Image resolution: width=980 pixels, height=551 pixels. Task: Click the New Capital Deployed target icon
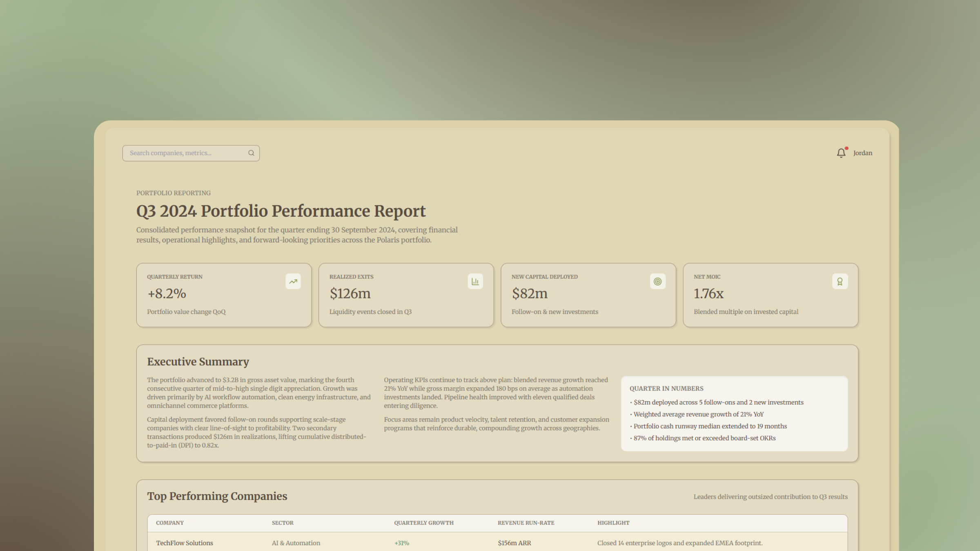tap(657, 281)
